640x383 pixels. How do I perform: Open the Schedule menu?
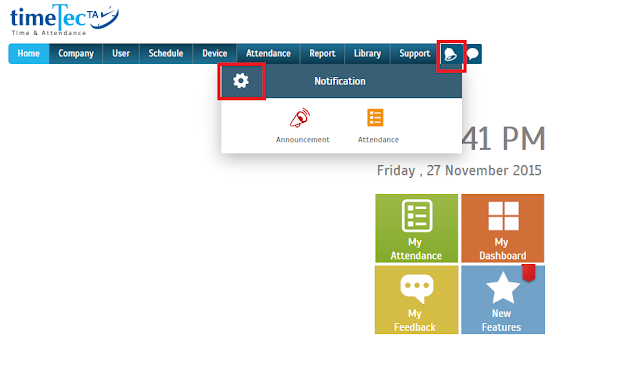(166, 54)
